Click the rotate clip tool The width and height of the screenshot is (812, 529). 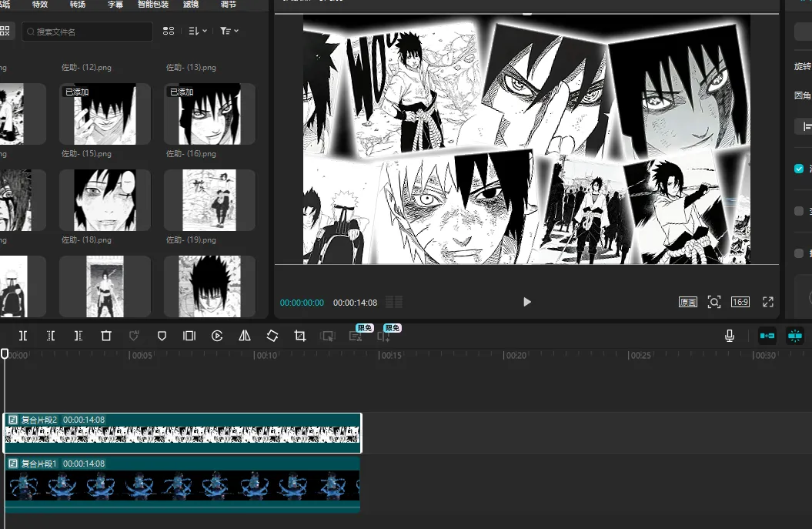coord(272,336)
